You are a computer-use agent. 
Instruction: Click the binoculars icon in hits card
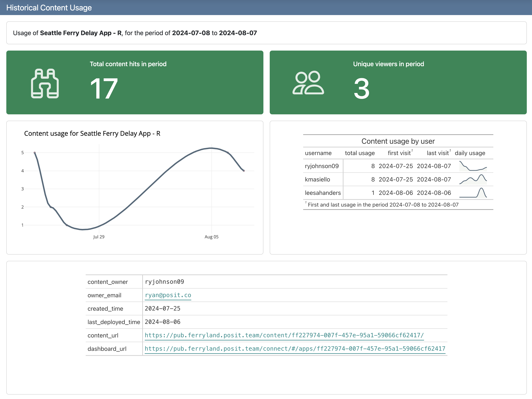(45, 83)
